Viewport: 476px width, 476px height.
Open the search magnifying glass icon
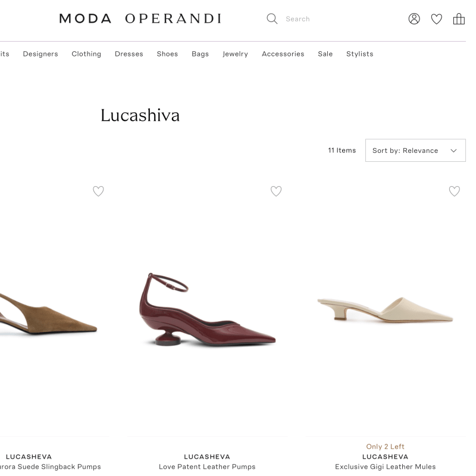click(x=272, y=18)
